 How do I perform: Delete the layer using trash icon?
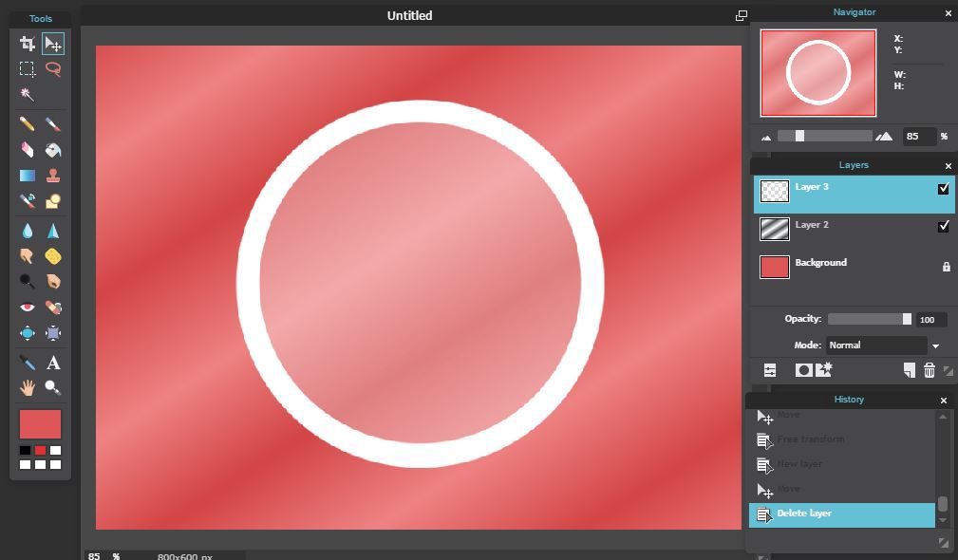(930, 370)
